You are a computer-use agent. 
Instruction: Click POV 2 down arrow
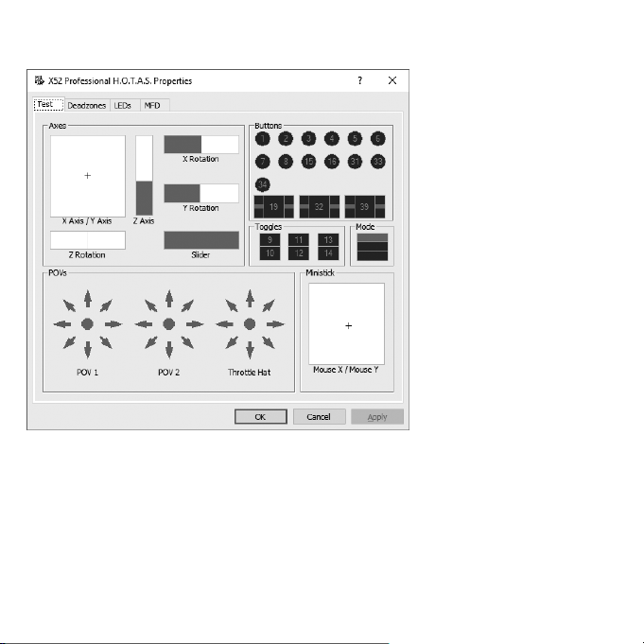pos(169,350)
